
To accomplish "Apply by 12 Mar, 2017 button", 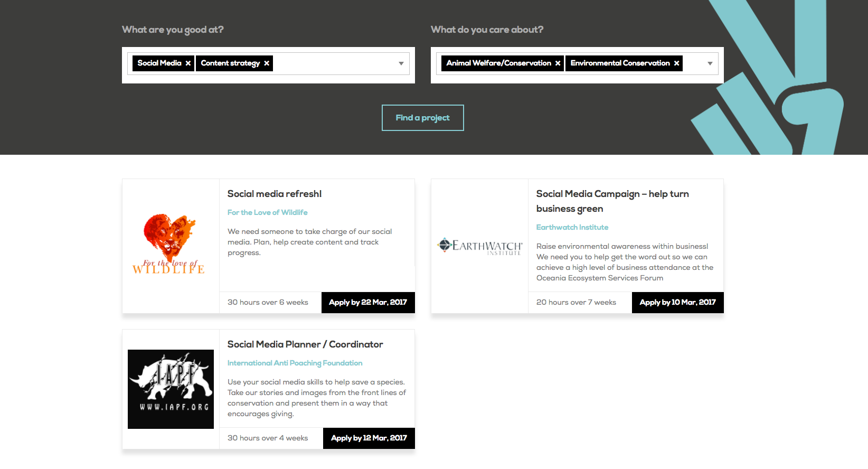I will coord(369,438).
